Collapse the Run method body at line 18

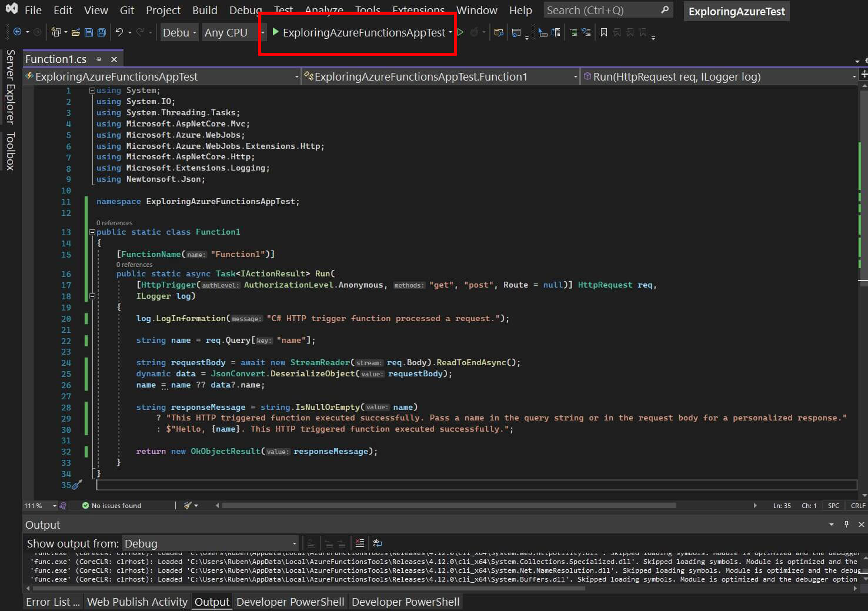click(92, 296)
